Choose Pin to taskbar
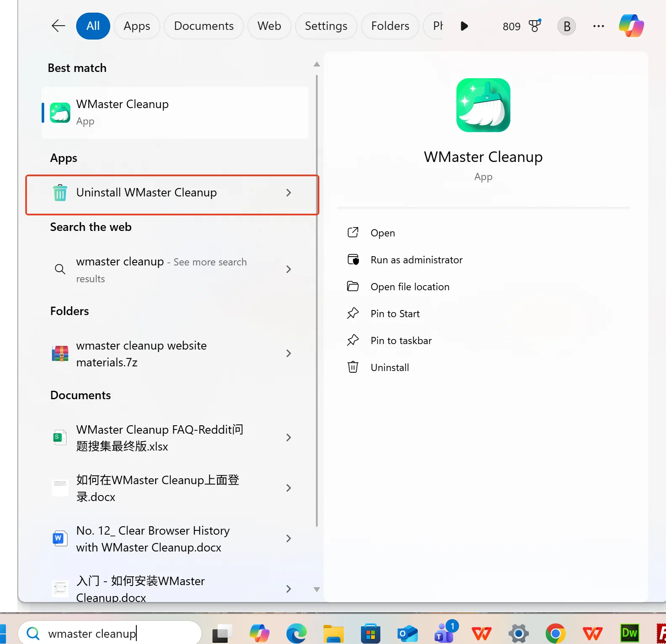The height and width of the screenshot is (644, 666). [483, 340]
